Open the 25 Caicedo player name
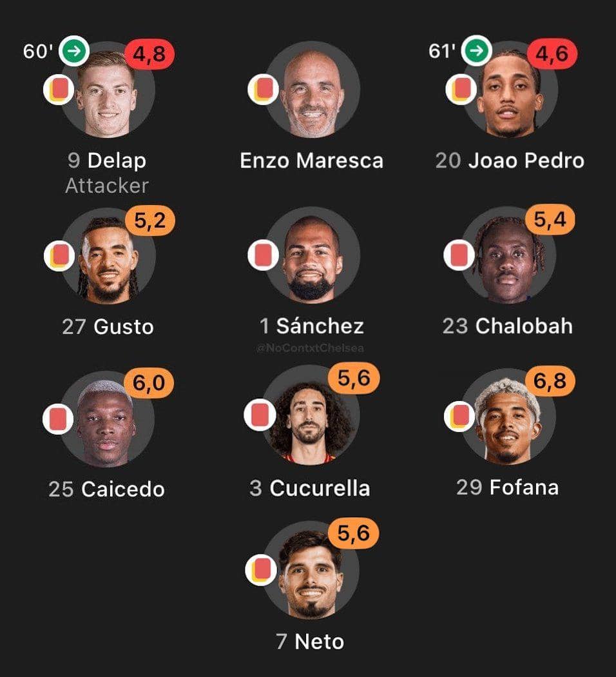The image size is (616, 677). [107, 489]
